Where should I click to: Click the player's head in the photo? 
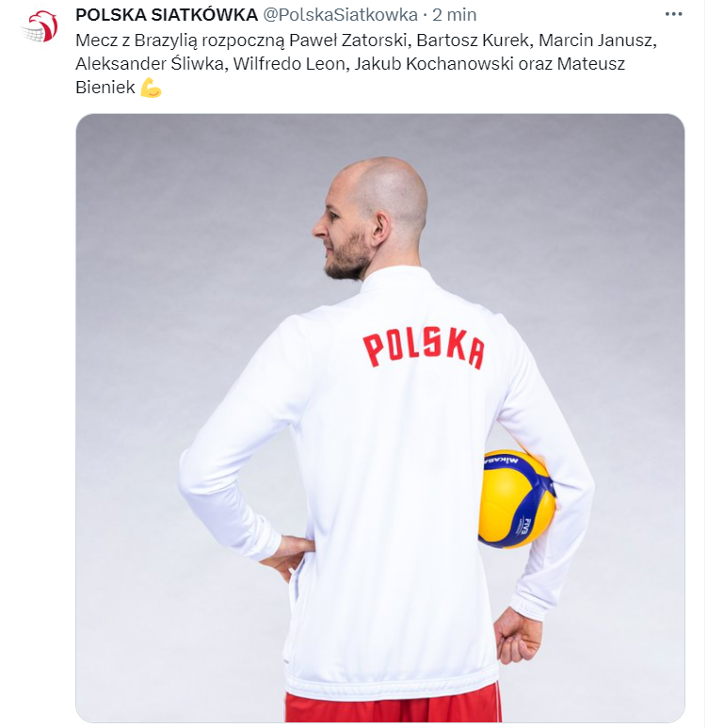(370, 218)
